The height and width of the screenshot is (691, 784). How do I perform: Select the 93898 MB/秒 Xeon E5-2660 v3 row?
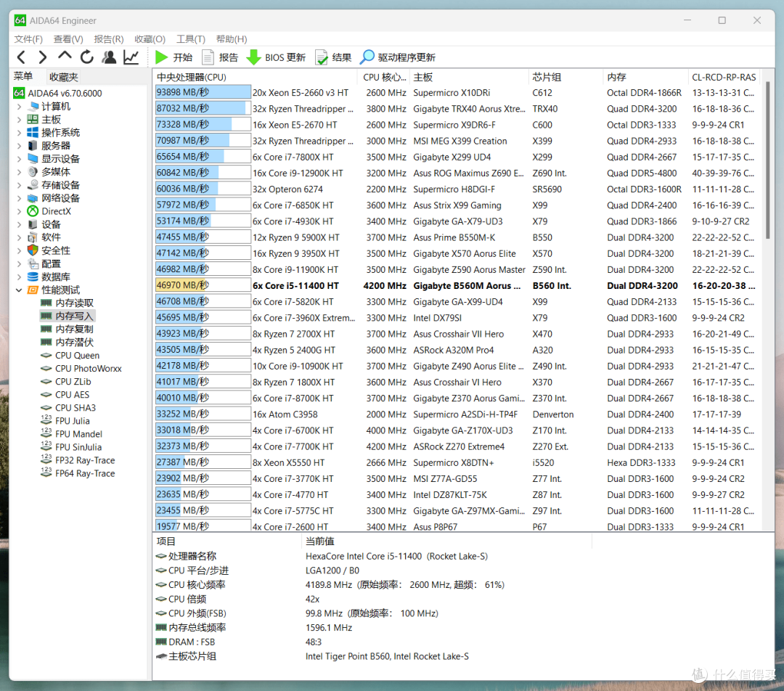click(457, 92)
